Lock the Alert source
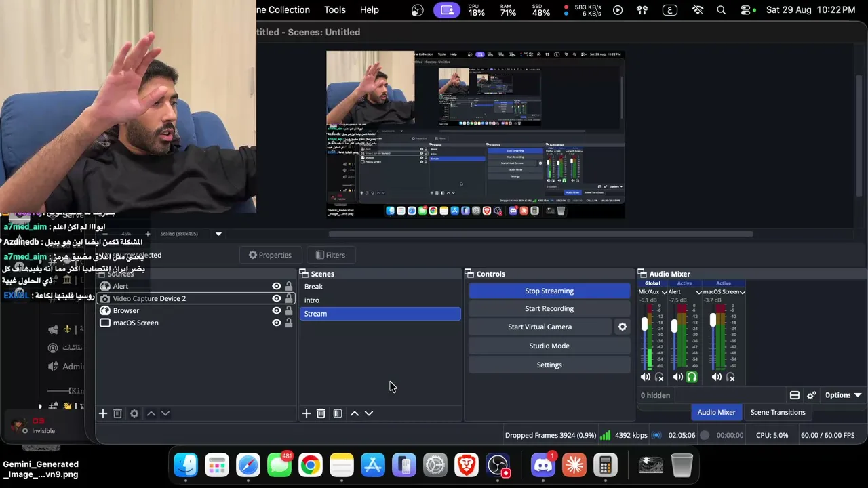The image size is (868, 488). click(x=289, y=287)
